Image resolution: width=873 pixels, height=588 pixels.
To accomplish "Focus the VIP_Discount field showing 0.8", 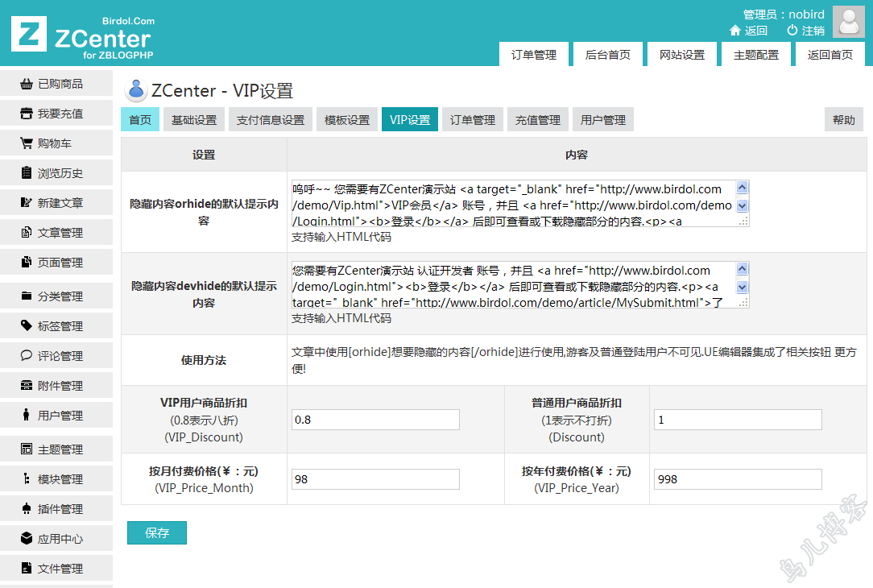I will [376, 420].
